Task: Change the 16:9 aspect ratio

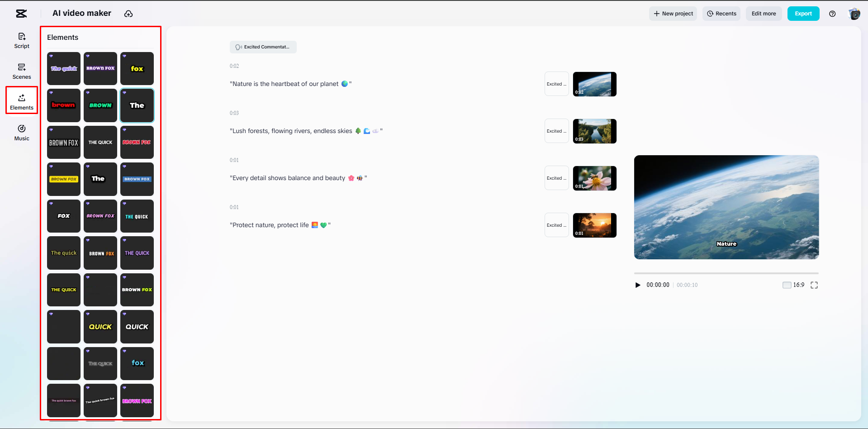Action: click(794, 285)
